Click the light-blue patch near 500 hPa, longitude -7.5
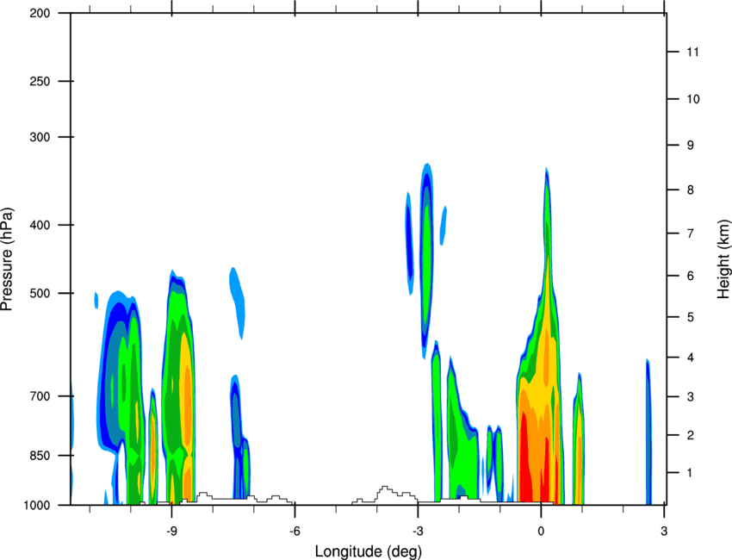The width and height of the screenshot is (732, 560). [237, 302]
